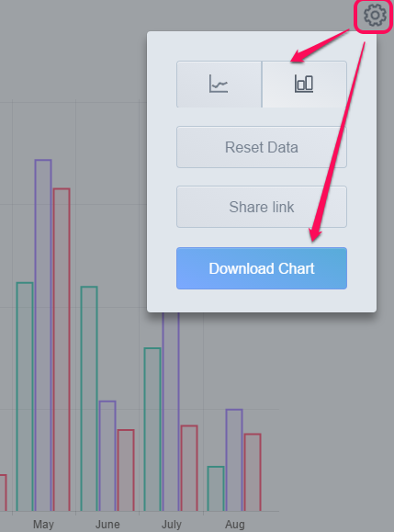Select the purple bar for Aug
Viewport: 394px width, 532px height.
click(234, 460)
